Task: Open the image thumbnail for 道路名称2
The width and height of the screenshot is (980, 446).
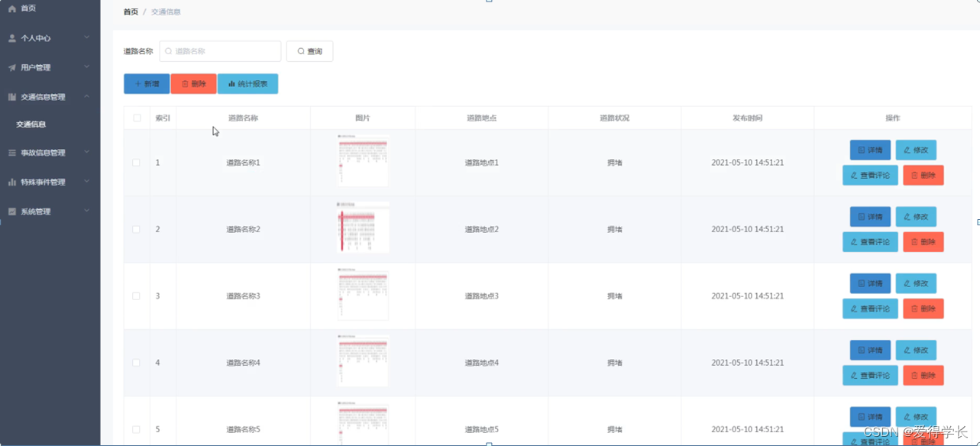Action: coord(363,227)
